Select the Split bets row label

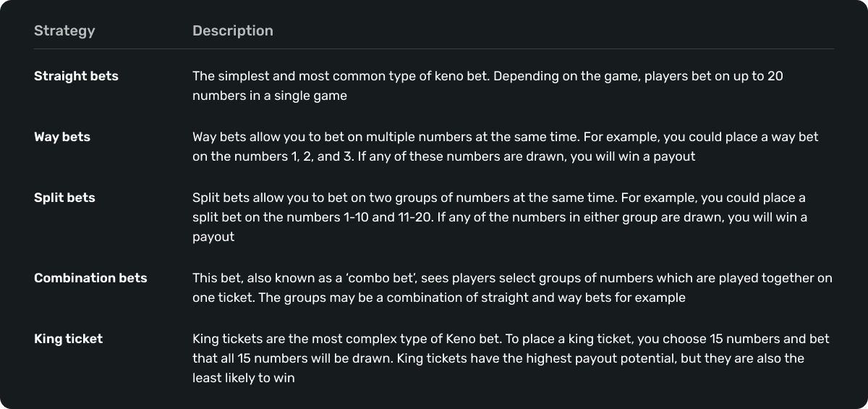pos(64,198)
